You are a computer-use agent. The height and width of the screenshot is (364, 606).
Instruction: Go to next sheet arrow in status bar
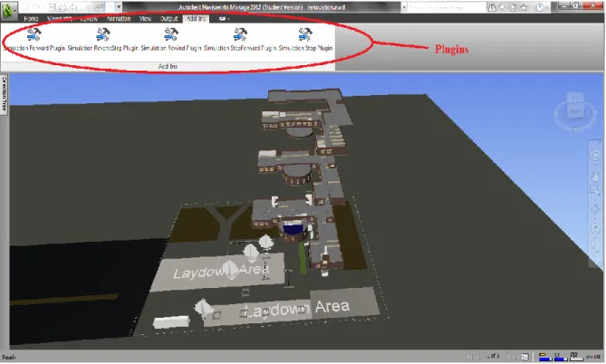(510, 356)
